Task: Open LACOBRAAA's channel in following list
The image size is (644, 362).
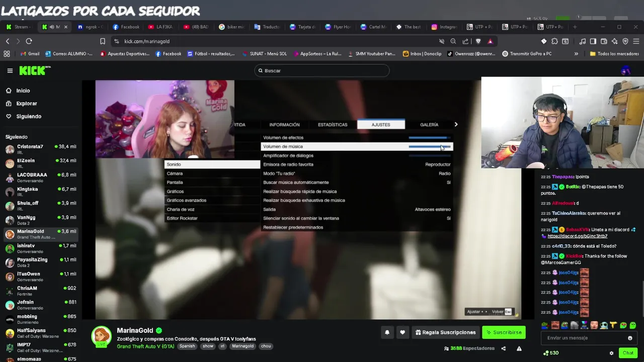Action: pyautogui.click(x=40, y=177)
